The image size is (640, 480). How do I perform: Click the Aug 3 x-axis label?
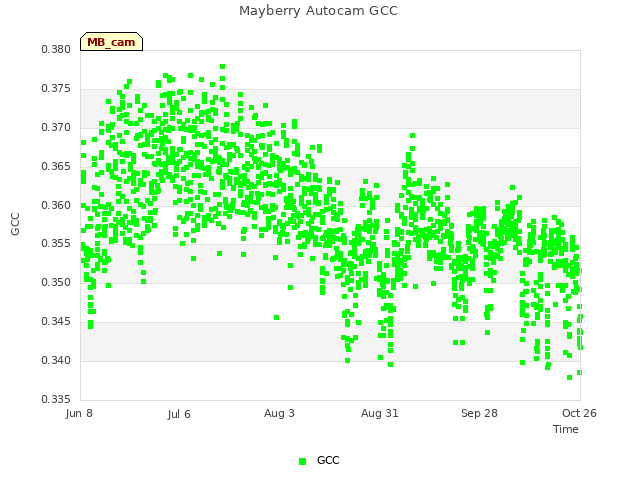coord(279,413)
